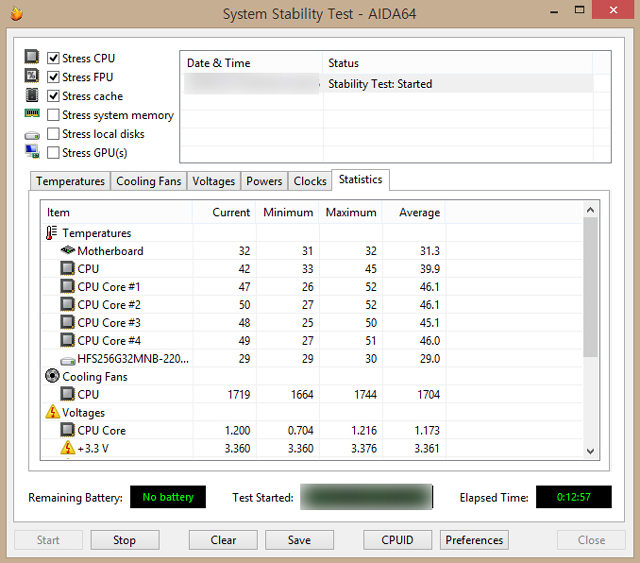Uncheck the Stress CPU checkbox
Viewport: 640px width, 563px height.
[x=53, y=58]
